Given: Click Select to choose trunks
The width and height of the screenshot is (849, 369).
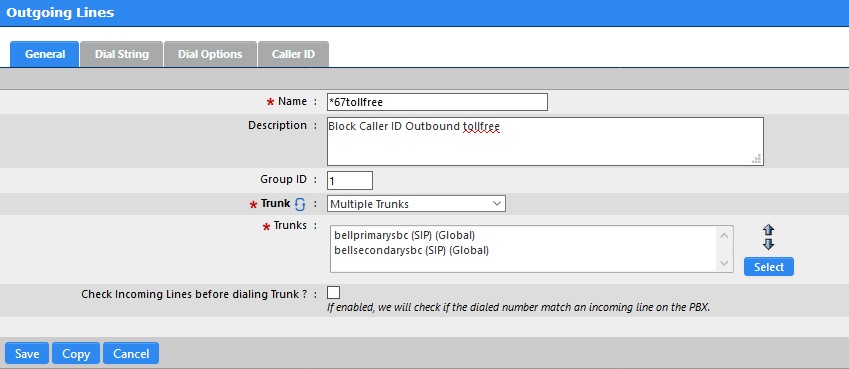Looking at the screenshot, I should pyautogui.click(x=768, y=267).
